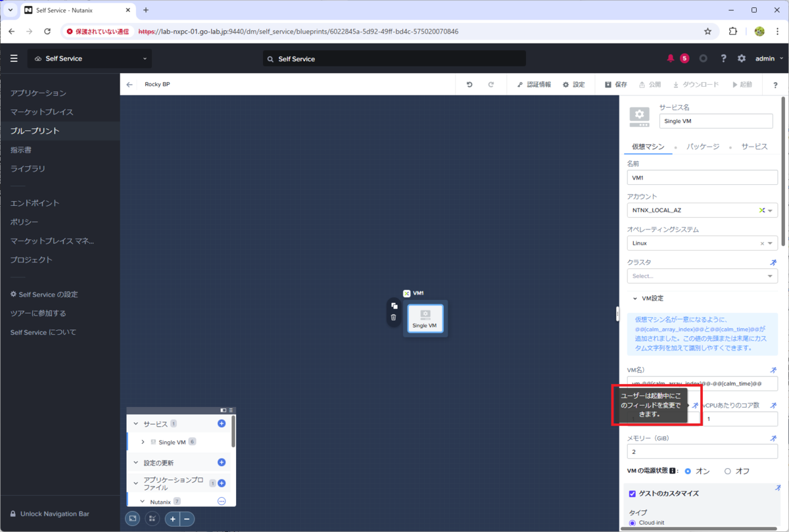Screen dimensions: 789x532
Task: Click the サービス名 input field
Action: (716, 121)
